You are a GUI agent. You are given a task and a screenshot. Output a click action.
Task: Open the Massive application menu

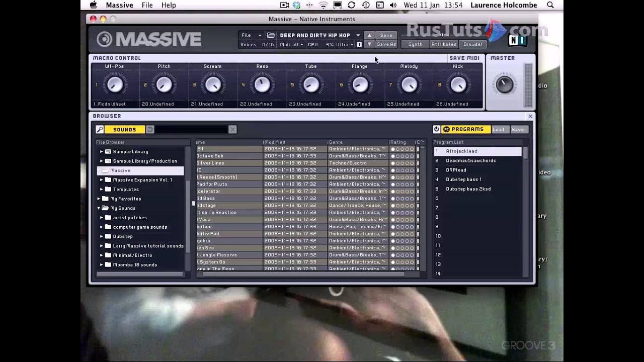[x=119, y=5]
